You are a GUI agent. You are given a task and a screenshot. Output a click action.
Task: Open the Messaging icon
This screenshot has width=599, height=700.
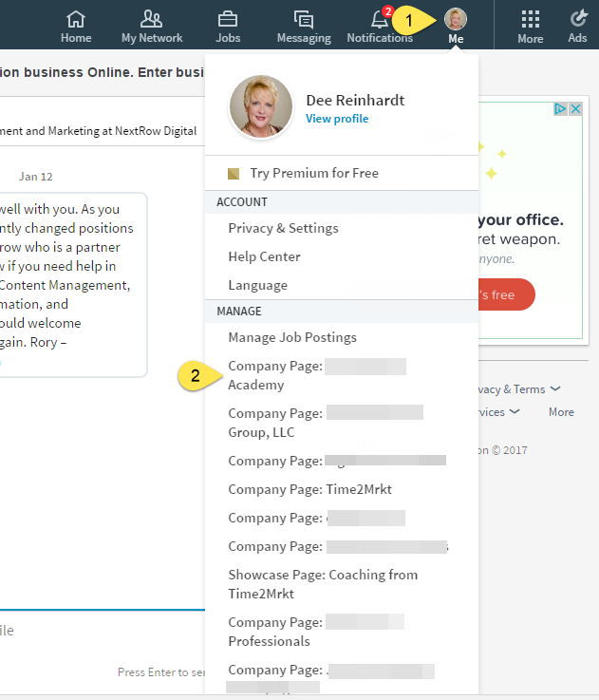(x=304, y=20)
